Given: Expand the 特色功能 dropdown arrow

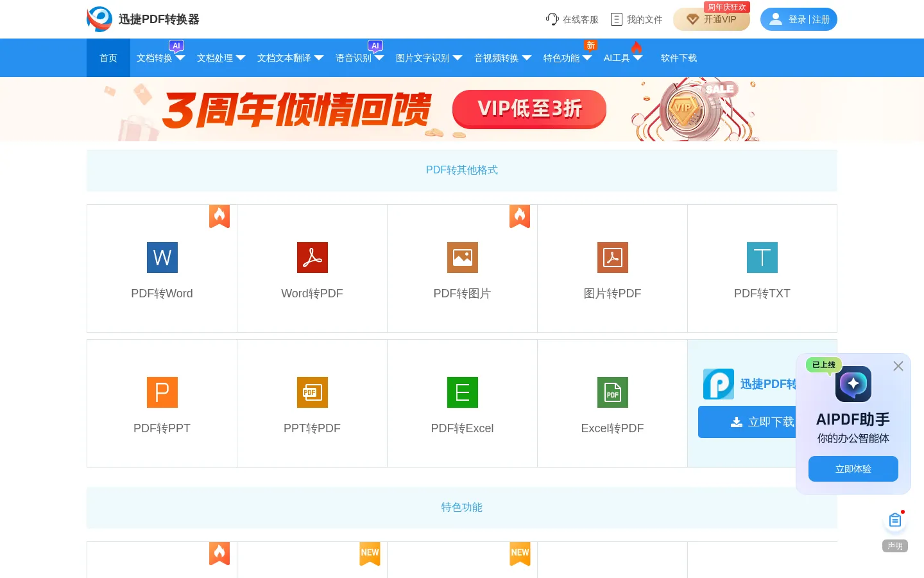Looking at the screenshot, I should [x=587, y=58].
